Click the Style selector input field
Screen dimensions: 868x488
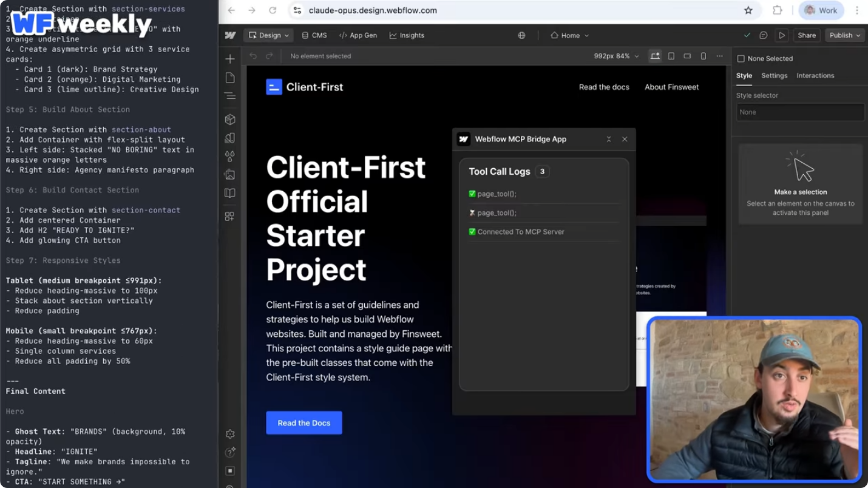[800, 112]
